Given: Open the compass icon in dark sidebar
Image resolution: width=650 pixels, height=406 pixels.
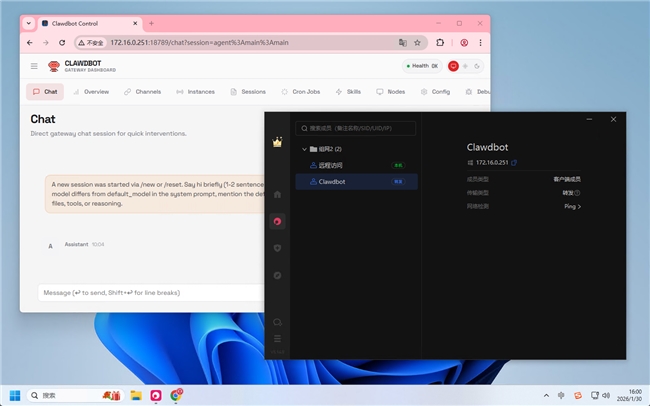Looking at the screenshot, I should pos(277,275).
